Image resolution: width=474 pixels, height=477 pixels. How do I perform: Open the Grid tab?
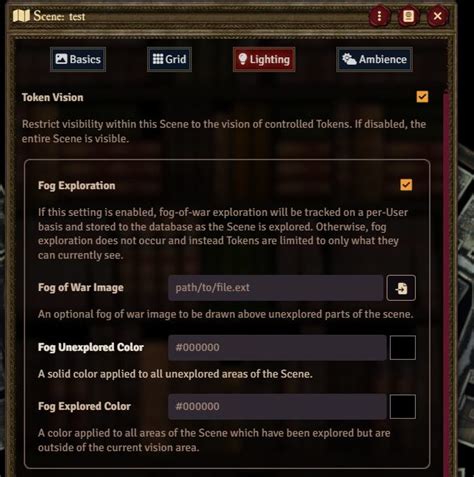[169, 59]
